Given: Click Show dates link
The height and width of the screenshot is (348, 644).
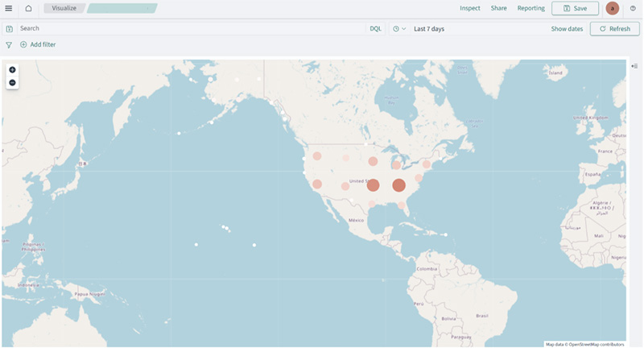Looking at the screenshot, I should click(567, 29).
